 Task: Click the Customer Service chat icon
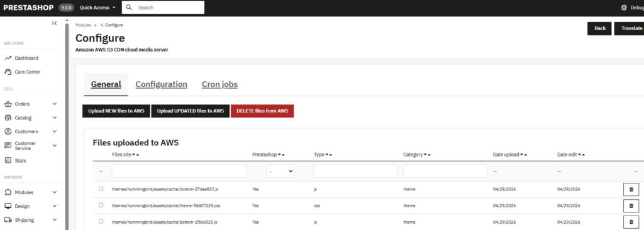click(8, 145)
